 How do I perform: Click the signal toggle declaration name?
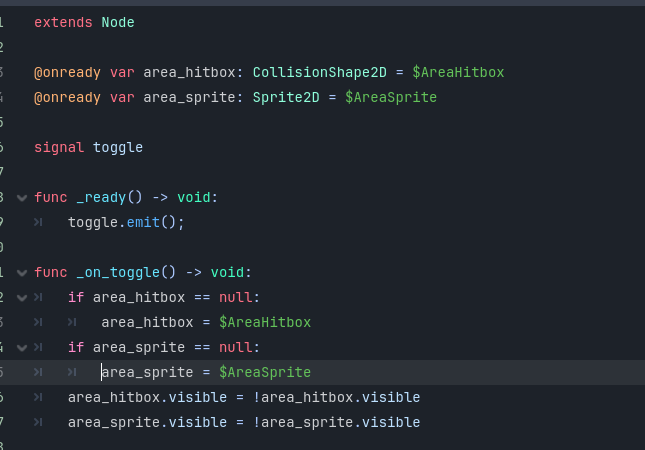[118, 148]
